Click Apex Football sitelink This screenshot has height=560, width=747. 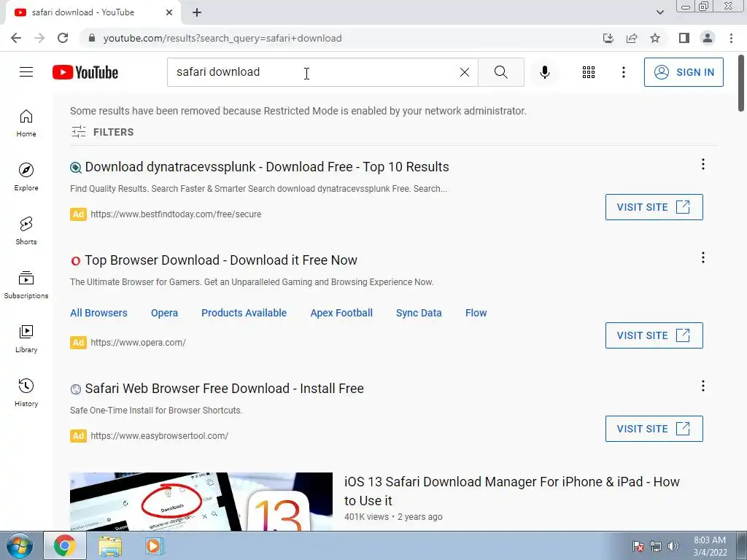pos(341,313)
